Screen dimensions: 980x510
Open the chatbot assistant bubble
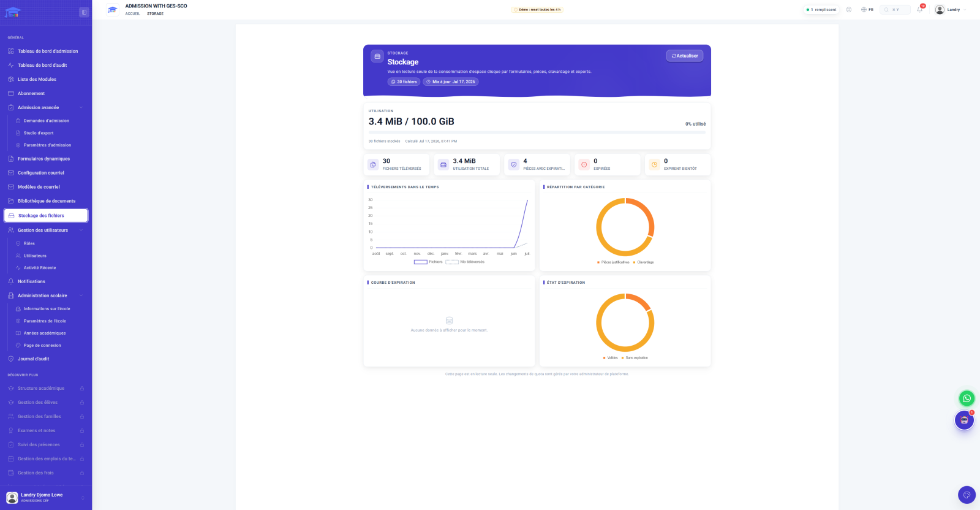pyautogui.click(x=964, y=421)
